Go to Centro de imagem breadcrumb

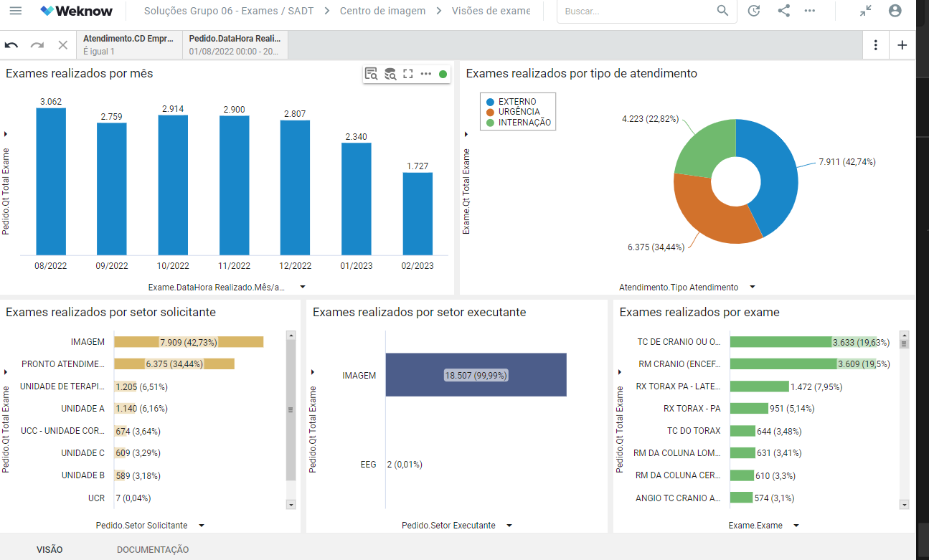[382, 11]
